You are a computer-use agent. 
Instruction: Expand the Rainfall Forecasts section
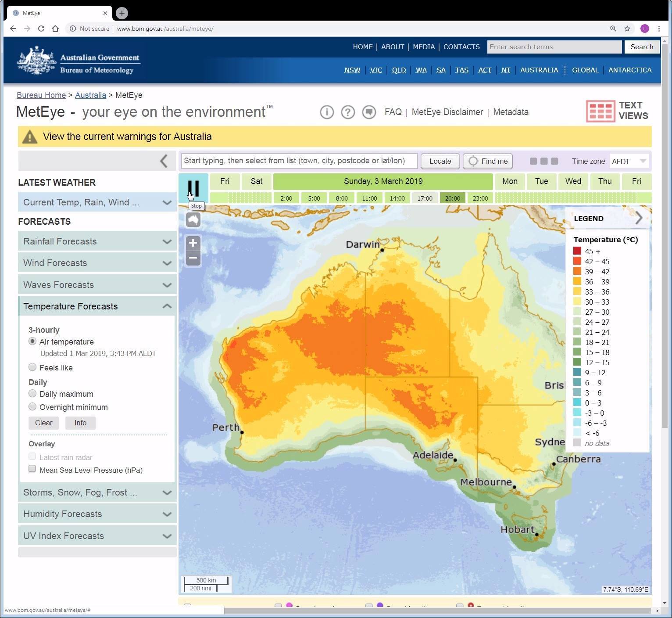click(x=97, y=241)
